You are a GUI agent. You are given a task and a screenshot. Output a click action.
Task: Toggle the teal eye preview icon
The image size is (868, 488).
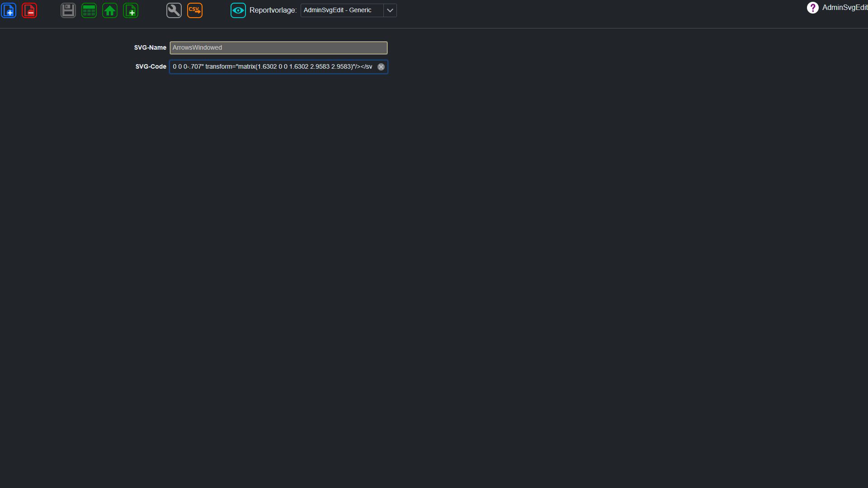(x=238, y=10)
